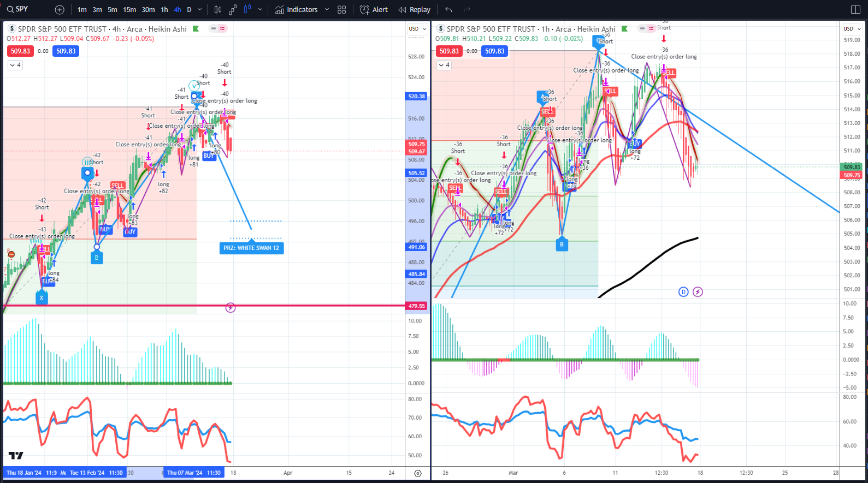868x483 pixels.
Task: Open the layout setup icon in top right
Action: pos(855,10)
